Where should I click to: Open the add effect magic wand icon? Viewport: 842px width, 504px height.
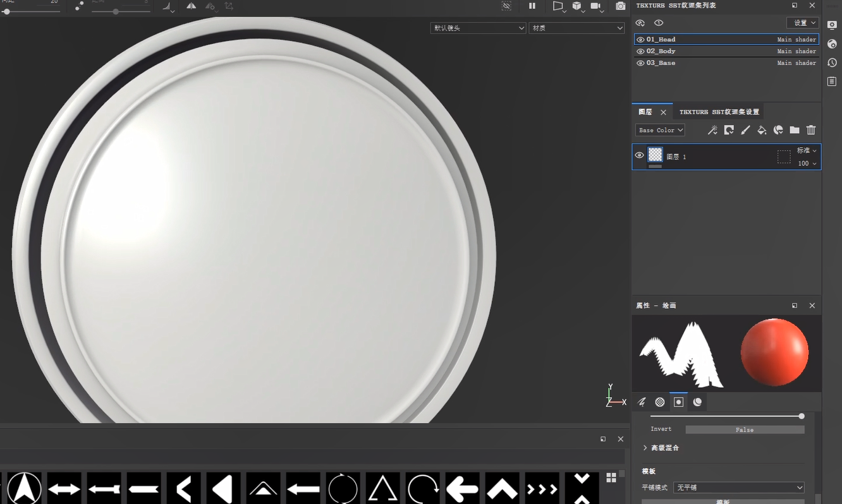pyautogui.click(x=712, y=129)
